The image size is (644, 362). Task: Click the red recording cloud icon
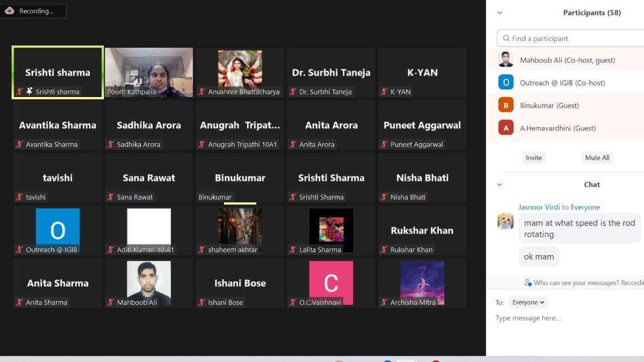point(9,10)
